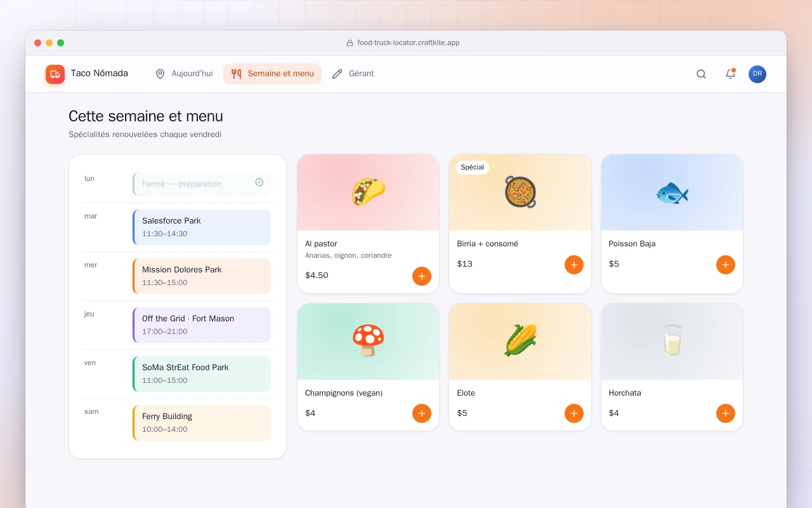812x508 pixels.
Task: Select the Salesforce Park Tuesday stop
Action: [x=202, y=227]
